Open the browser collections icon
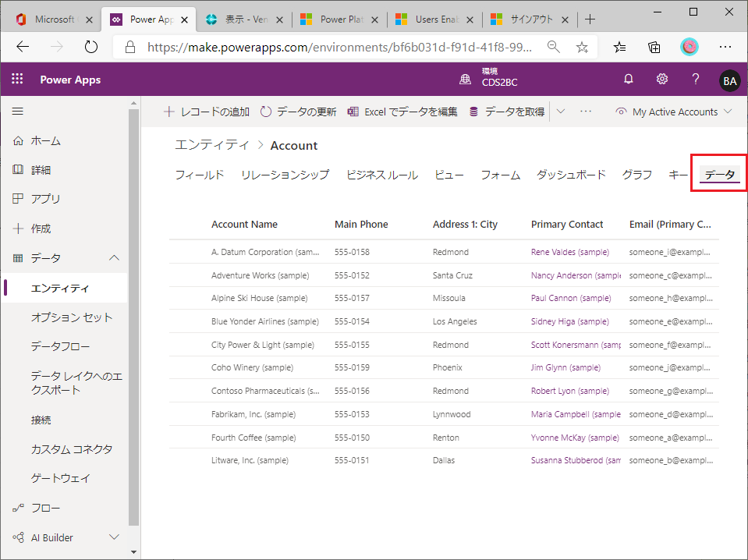 point(654,47)
